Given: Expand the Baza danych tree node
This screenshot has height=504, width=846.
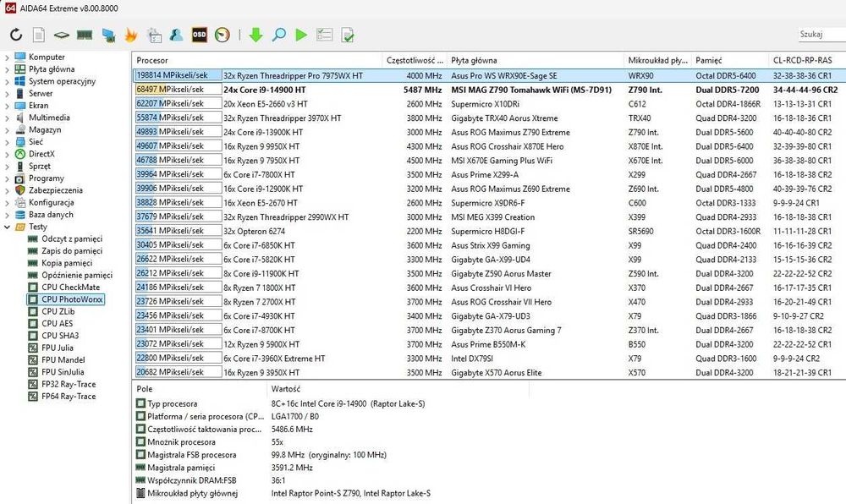Looking at the screenshot, I should (7, 215).
